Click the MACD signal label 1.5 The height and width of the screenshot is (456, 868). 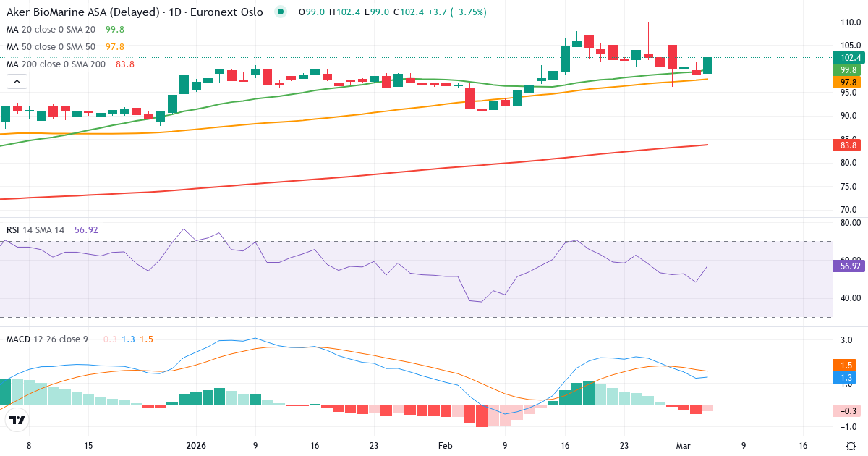(x=847, y=366)
